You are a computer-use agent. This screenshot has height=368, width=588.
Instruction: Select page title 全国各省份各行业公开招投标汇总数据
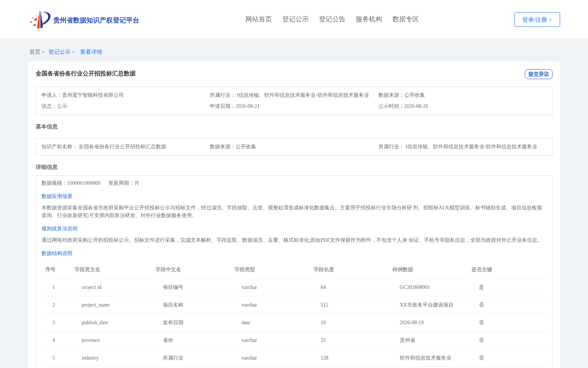(86, 74)
